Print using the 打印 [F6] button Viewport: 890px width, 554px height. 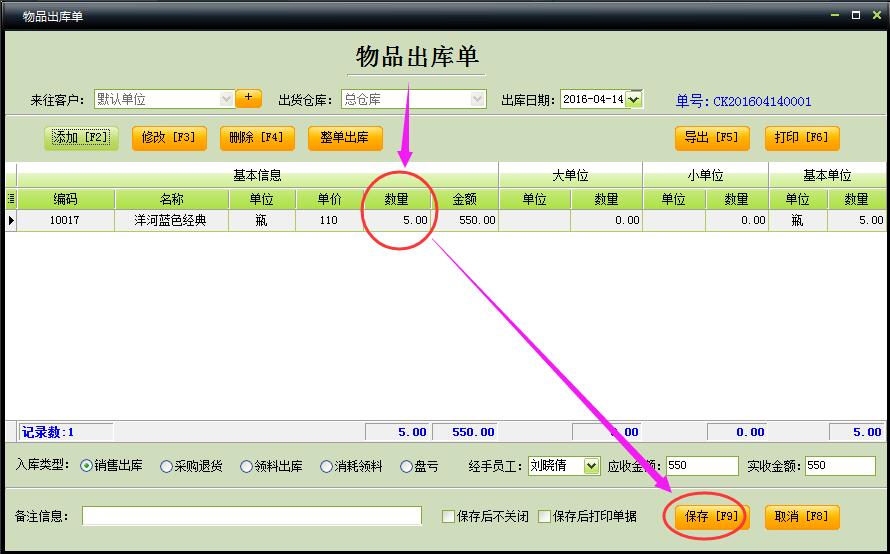802,138
